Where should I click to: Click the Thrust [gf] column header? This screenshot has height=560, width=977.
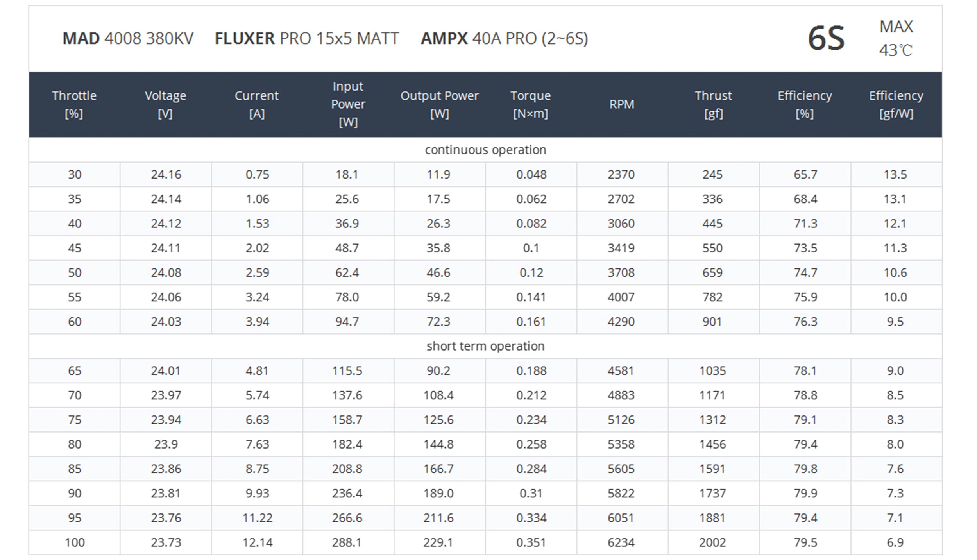point(714,104)
